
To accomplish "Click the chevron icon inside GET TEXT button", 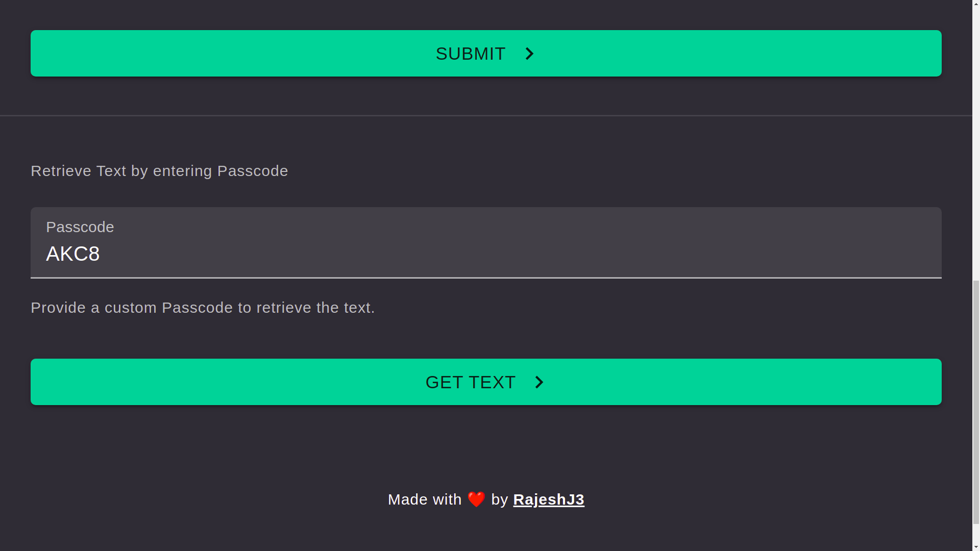I will coord(539,382).
